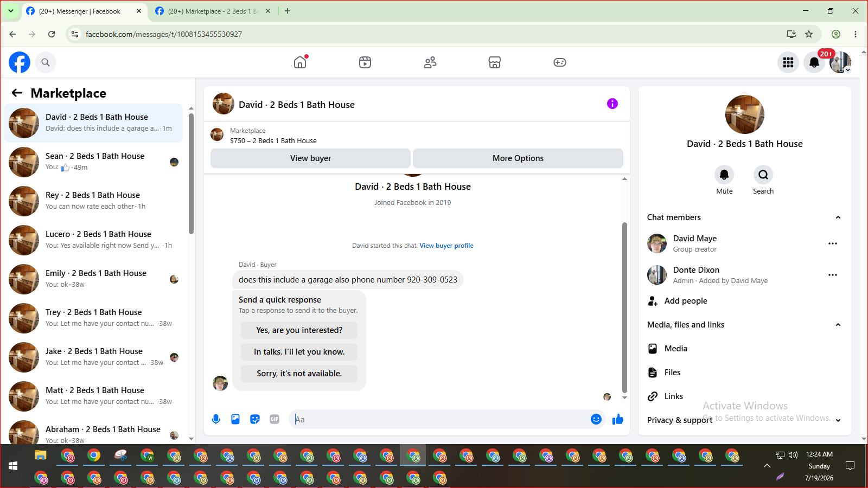Viewport: 868px width, 488px height.
Task: Click chat list scrollbar down arrow
Action: tap(191, 439)
